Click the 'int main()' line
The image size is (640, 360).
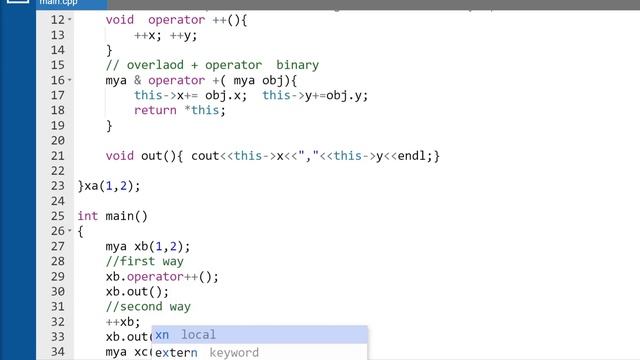(x=113, y=216)
